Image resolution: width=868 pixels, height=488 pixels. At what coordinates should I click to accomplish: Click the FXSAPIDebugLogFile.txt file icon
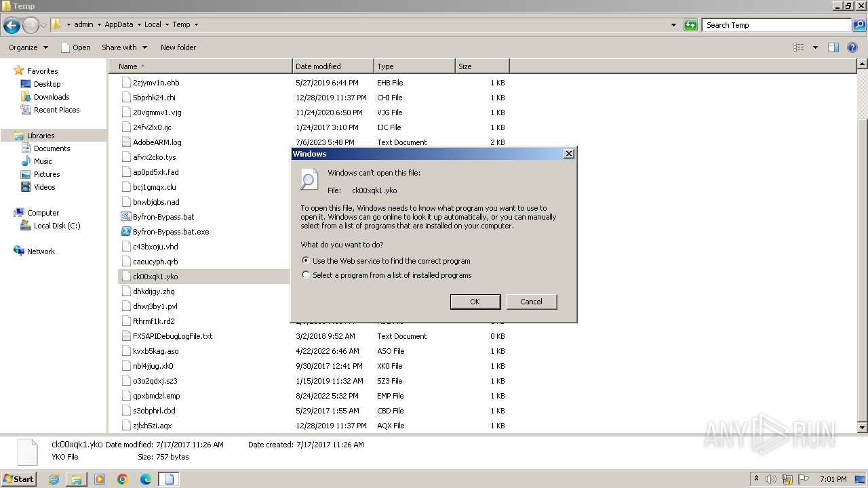(x=125, y=336)
